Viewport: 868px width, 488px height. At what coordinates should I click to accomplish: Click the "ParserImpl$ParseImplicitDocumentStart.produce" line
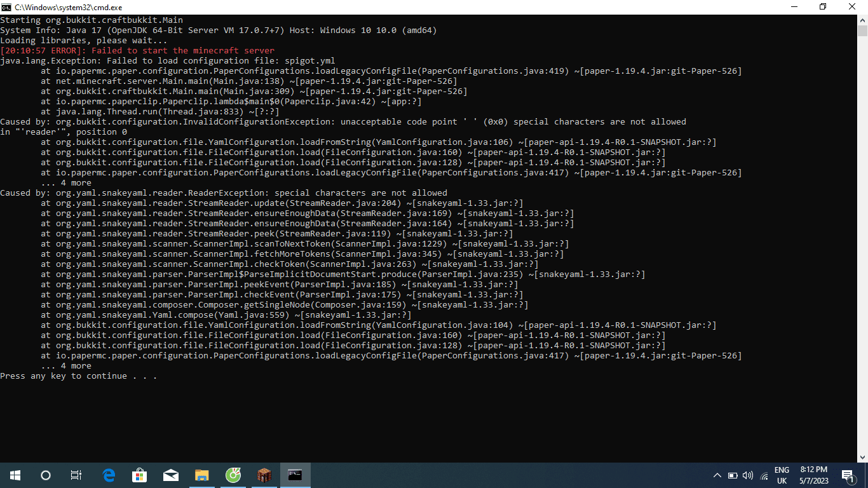(343, 274)
